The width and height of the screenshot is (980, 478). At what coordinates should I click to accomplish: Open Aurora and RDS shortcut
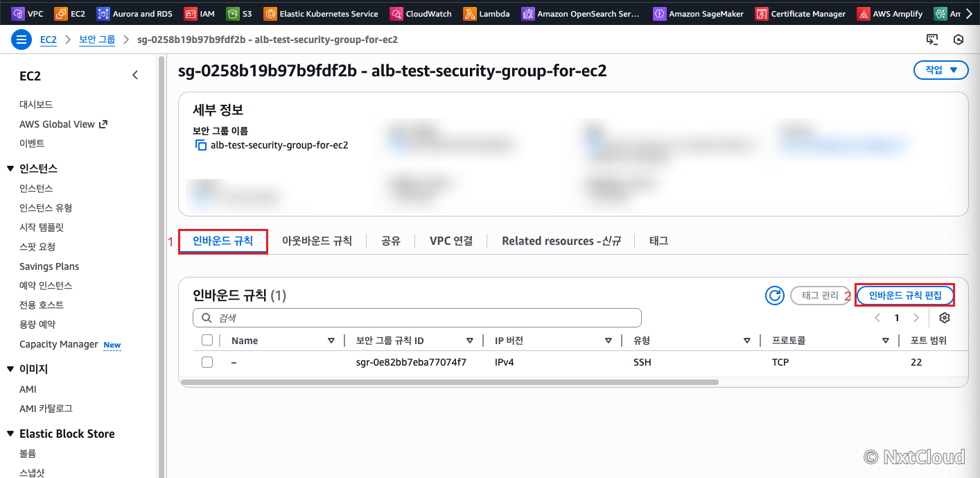(135, 13)
